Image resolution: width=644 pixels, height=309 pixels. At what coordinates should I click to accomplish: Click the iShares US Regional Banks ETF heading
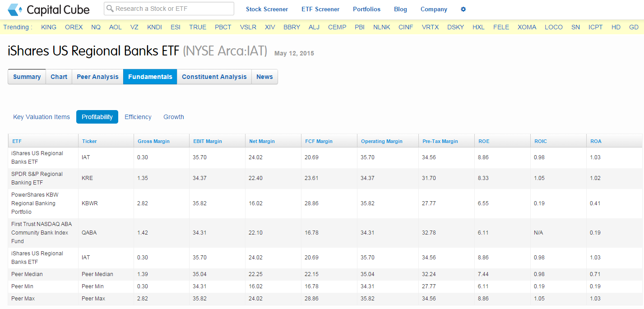(x=93, y=51)
